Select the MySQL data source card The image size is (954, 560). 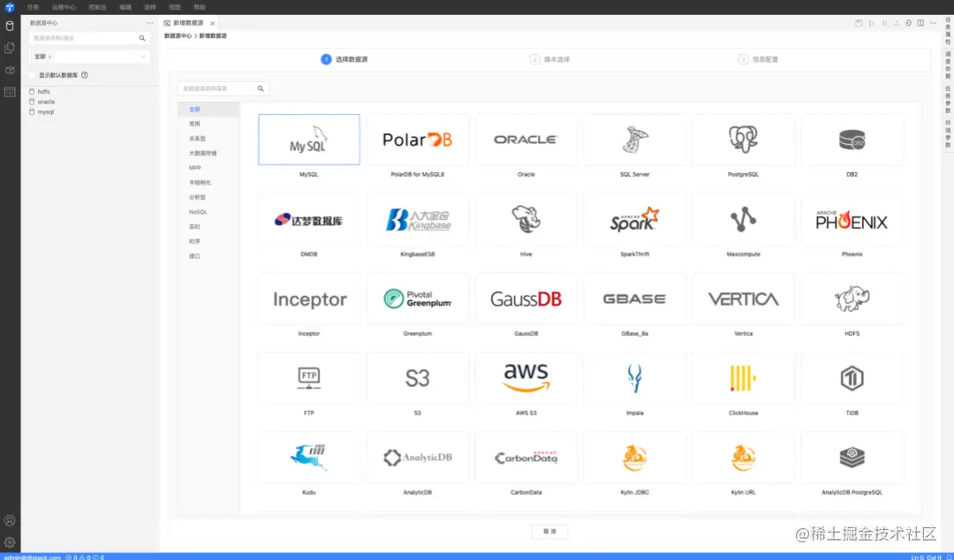pyautogui.click(x=309, y=140)
